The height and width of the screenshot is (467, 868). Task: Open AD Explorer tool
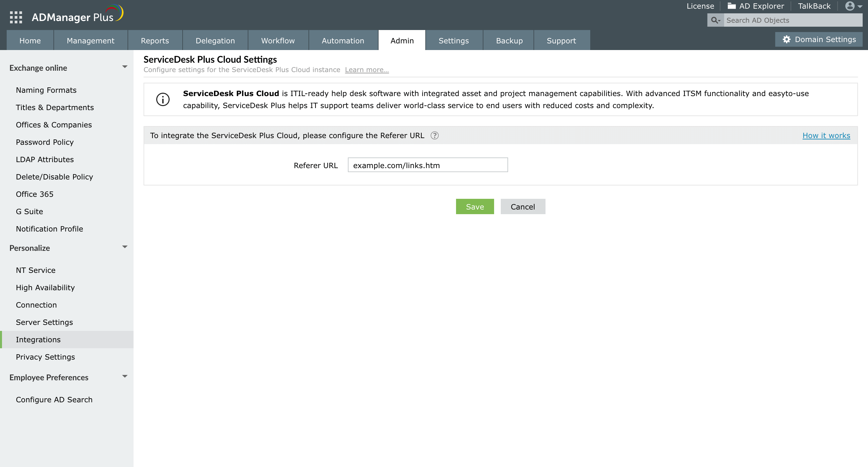[x=756, y=6]
